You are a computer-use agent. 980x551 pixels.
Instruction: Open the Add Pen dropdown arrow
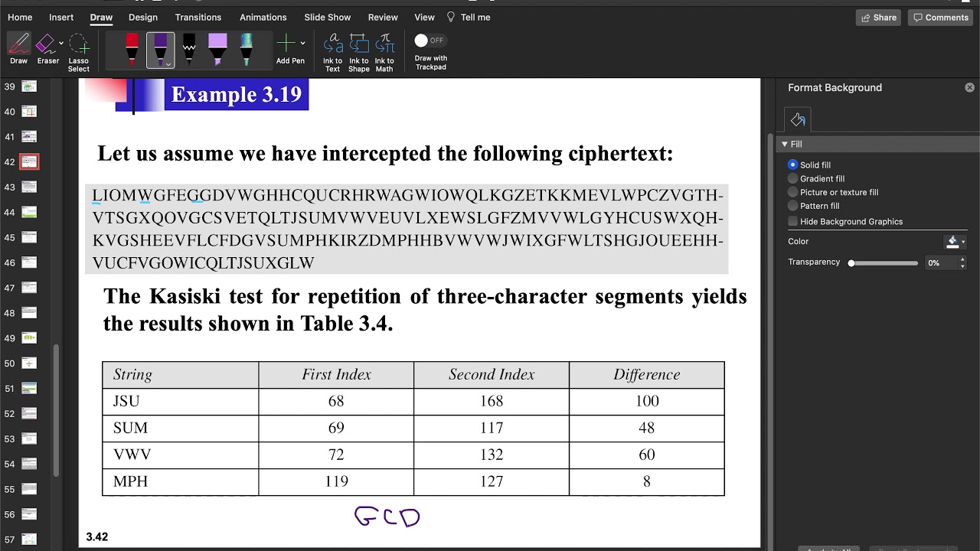coord(302,44)
